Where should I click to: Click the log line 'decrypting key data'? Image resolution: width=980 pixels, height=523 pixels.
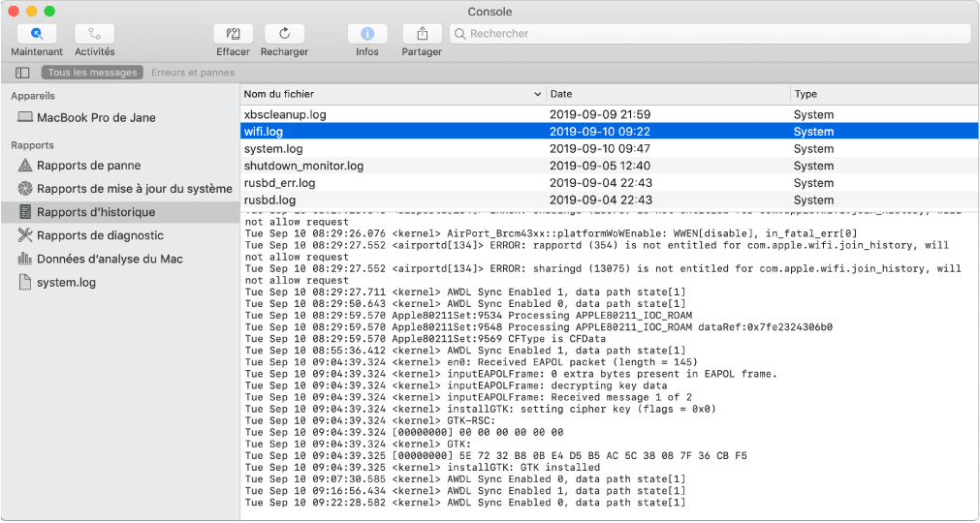tap(457, 385)
